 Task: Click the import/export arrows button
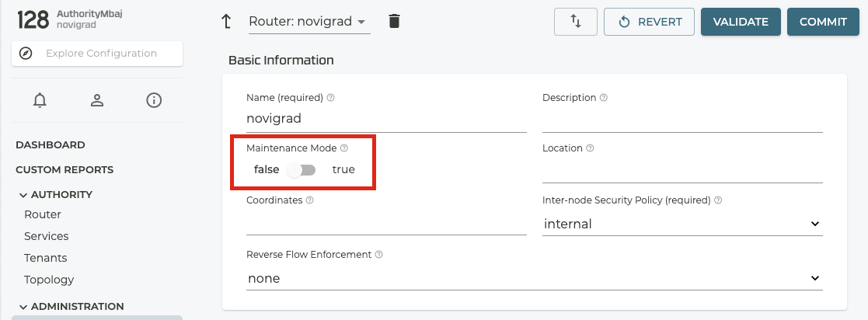pos(576,22)
